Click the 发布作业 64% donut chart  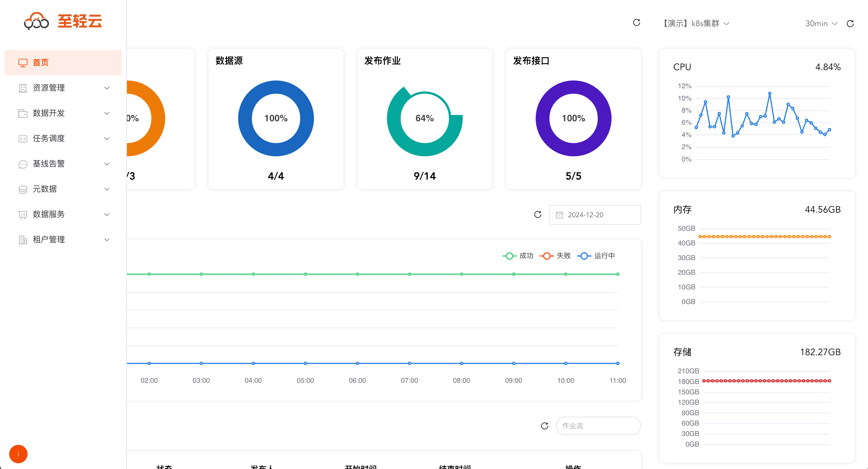click(x=425, y=118)
